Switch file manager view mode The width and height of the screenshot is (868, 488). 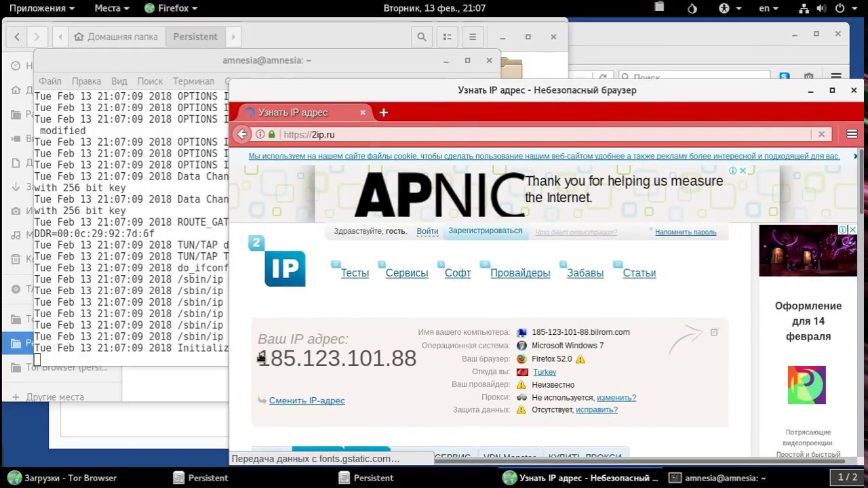pyautogui.click(x=447, y=37)
